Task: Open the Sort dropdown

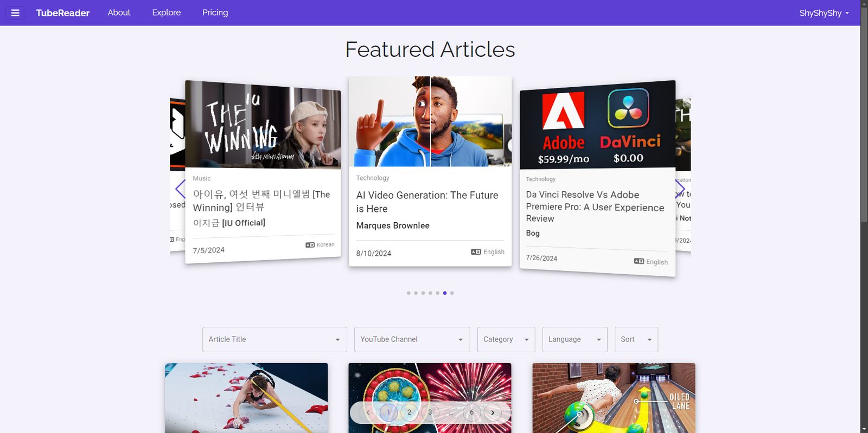Action: click(x=636, y=339)
